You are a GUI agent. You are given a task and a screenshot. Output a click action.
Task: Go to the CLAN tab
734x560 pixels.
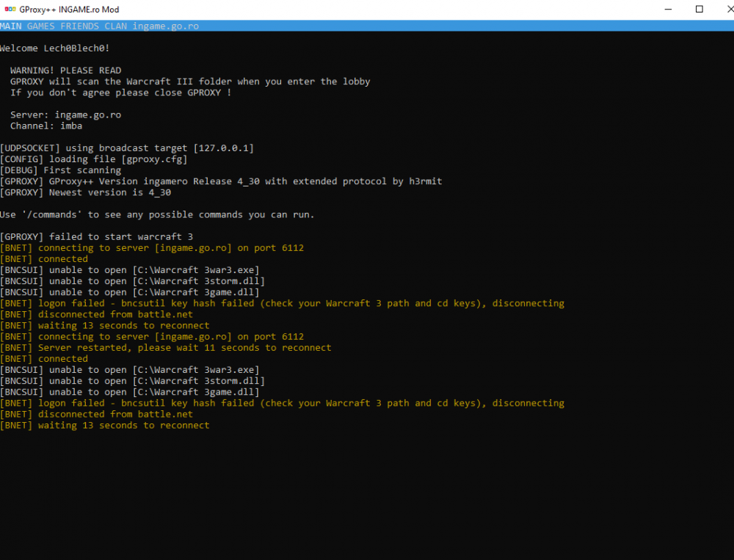115,26
